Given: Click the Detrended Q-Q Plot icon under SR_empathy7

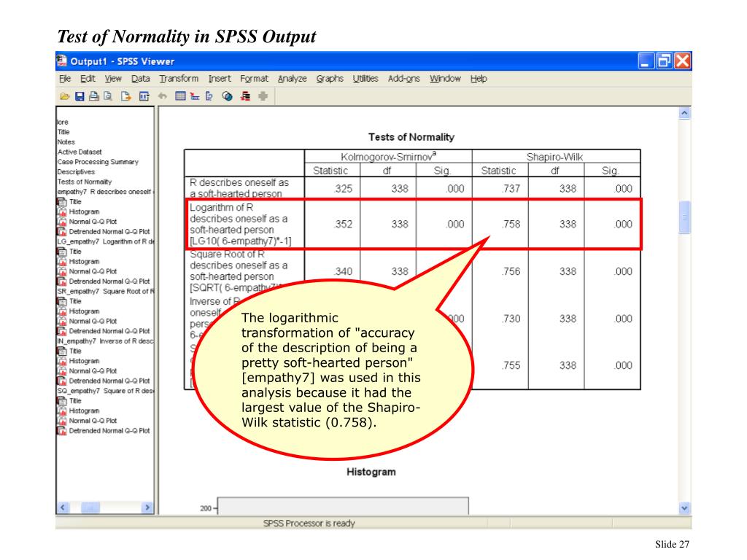Looking at the screenshot, I should (62, 332).
